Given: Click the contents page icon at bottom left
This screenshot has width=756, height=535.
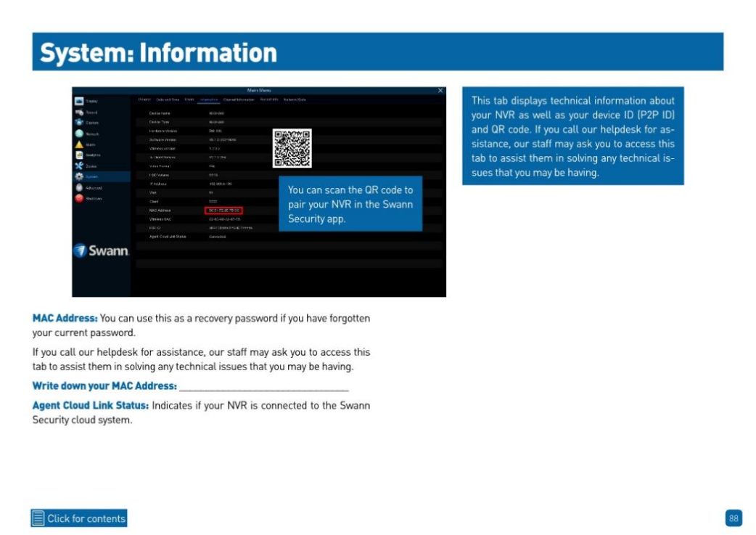Looking at the screenshot, I should click(38, 518).
